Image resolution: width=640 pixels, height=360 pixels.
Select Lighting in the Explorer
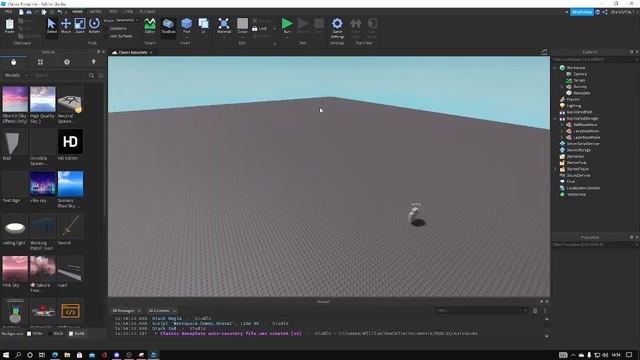(x=573, y=106)
